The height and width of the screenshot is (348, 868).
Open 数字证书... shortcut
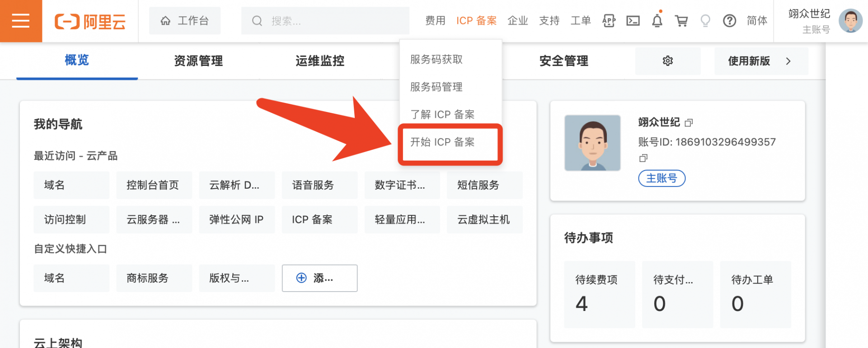(x=402, y=185)
